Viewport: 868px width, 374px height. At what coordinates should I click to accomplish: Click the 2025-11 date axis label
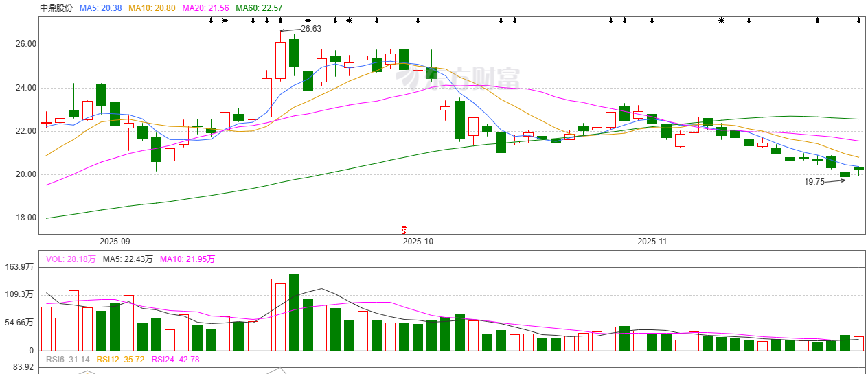652,242
